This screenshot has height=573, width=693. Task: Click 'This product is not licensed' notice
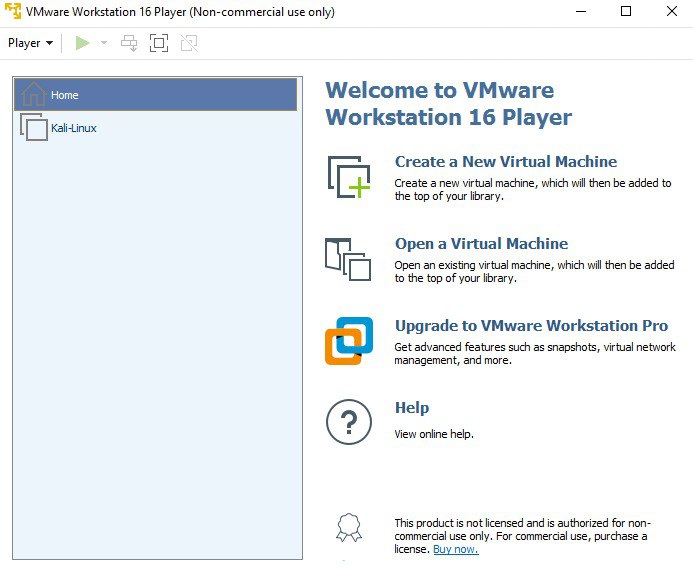(x=522, y=536)
